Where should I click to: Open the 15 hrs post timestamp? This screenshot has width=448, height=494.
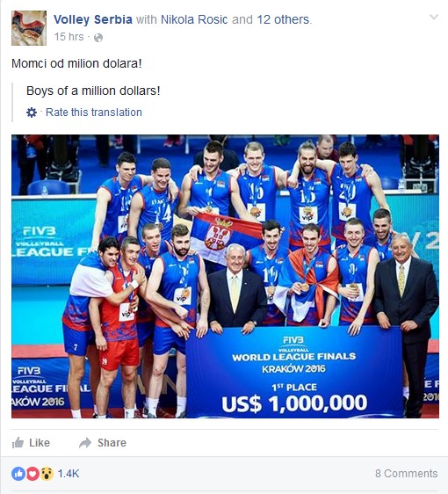(x=69, y=37)
